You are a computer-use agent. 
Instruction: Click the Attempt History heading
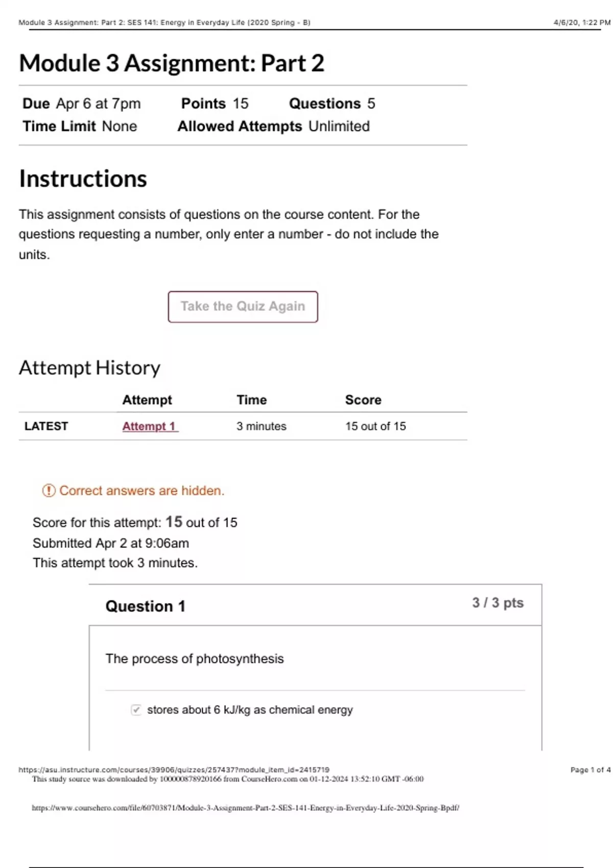tap(89, 368)
